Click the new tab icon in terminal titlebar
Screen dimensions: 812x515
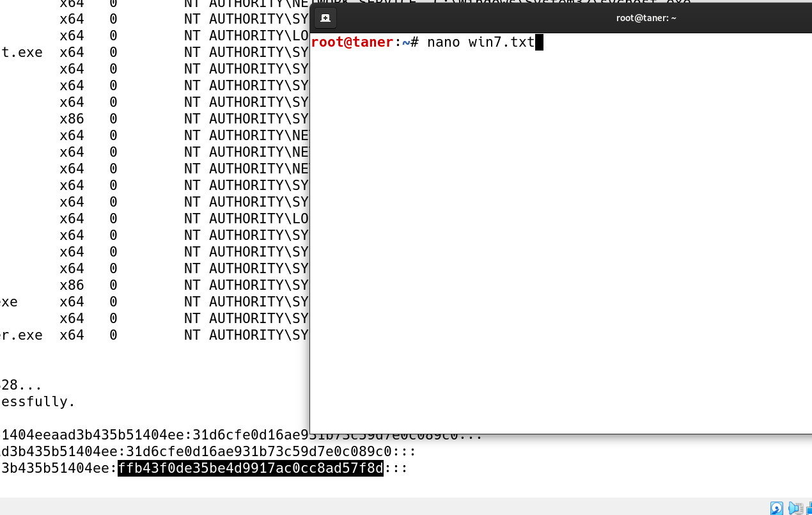coord(325,18)
